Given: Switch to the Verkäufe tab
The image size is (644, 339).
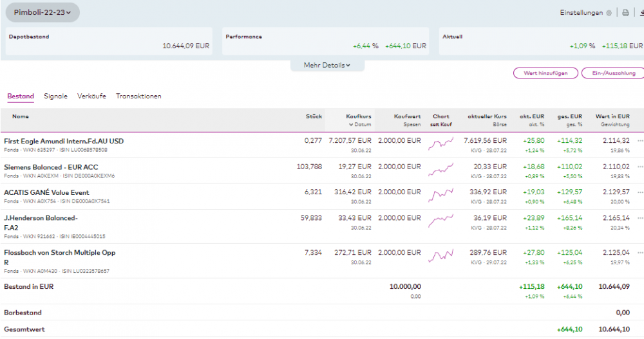Looking at the screenshot, I should coord(91,96).
